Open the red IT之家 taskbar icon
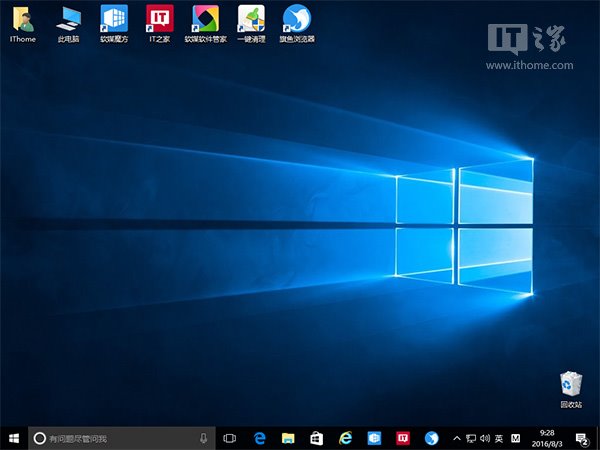 (x=403, y=439)
